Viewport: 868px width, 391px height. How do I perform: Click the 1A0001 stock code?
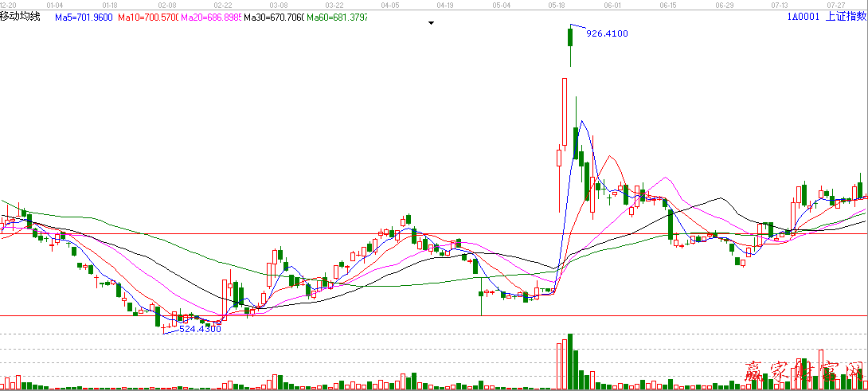[x=803, y=17]
